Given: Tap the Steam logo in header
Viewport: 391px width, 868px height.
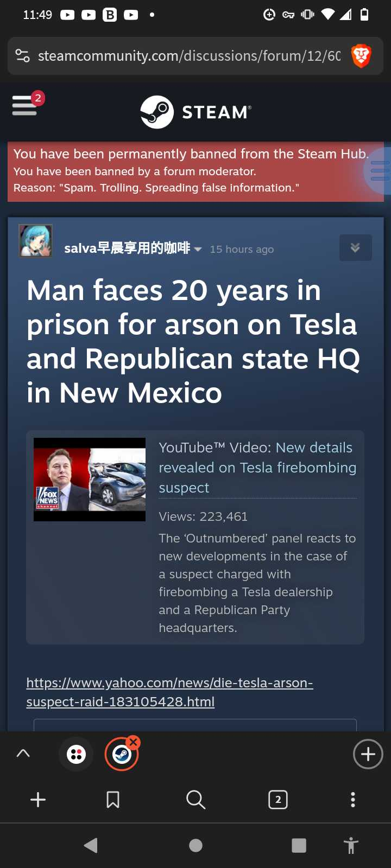Looking at the screenshot, I should point(195,112).
